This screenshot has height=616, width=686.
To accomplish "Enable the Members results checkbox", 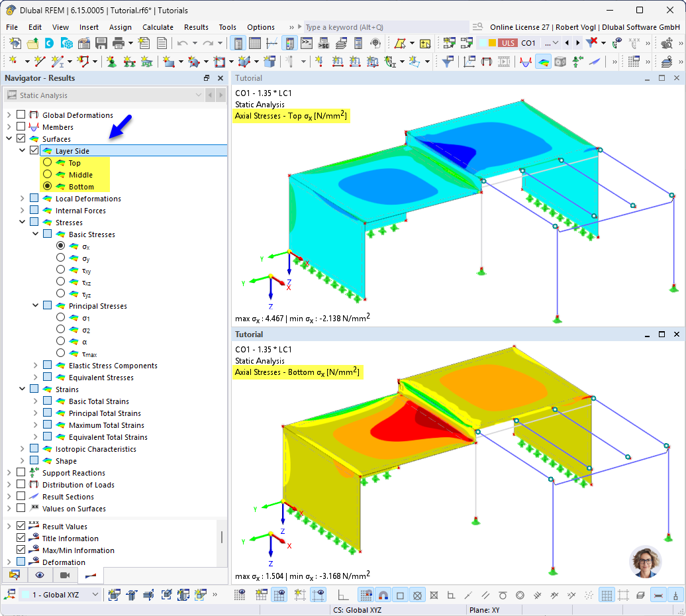I will (21, 127).
